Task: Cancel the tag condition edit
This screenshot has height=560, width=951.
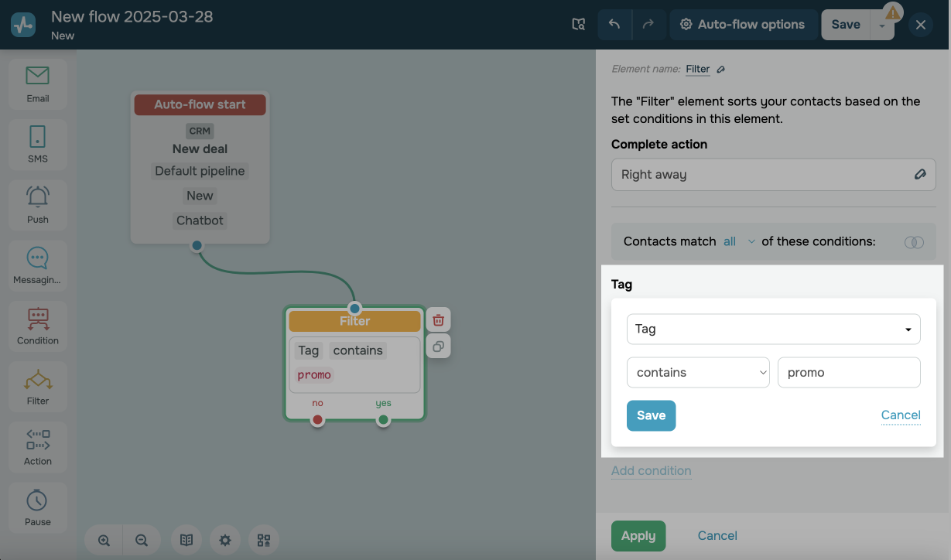Action: [x=901, y=415]
